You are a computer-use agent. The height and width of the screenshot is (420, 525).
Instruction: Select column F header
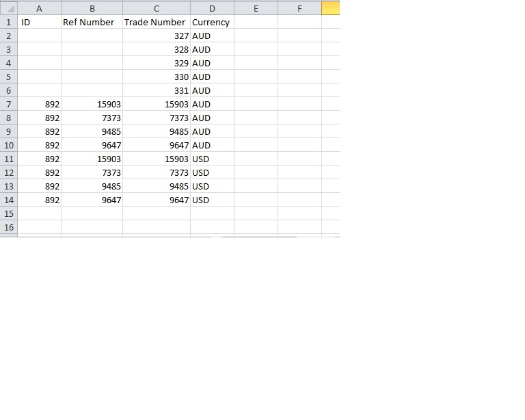299,8
